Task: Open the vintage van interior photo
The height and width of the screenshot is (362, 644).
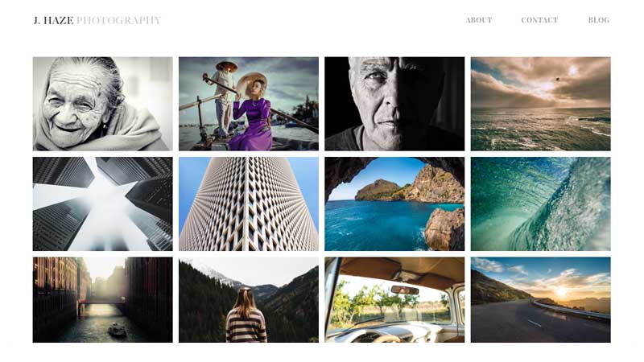Action: [x=394, y=300]
